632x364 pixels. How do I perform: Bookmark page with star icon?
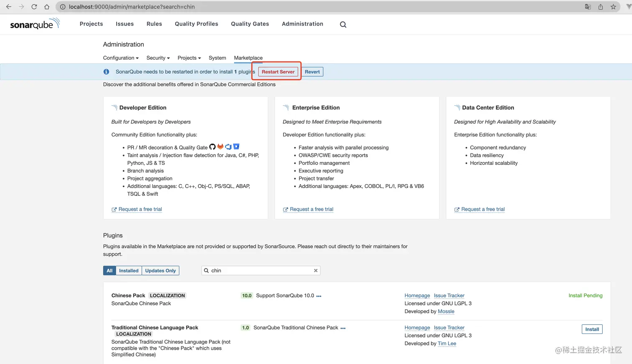pyautogui.click(x=613, y=7)
